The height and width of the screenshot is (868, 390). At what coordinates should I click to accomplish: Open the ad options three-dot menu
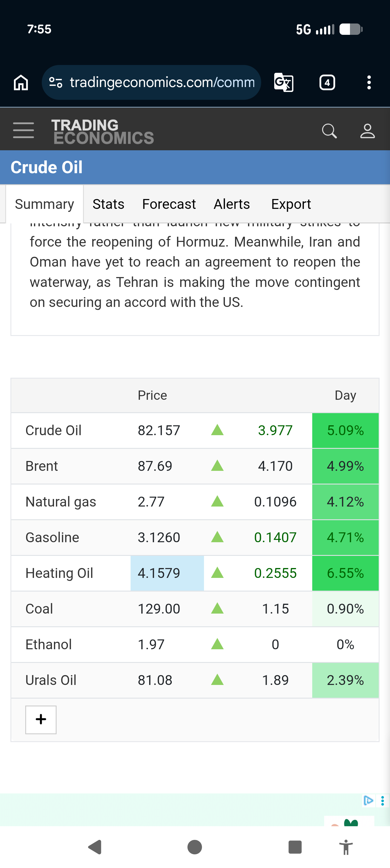pyautogui.click(x=382, y=800)
